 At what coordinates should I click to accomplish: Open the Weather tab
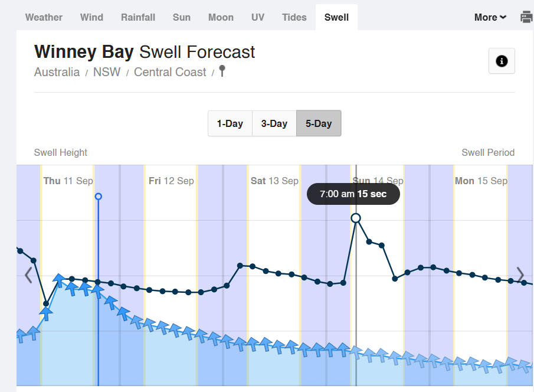pos(43,17)
